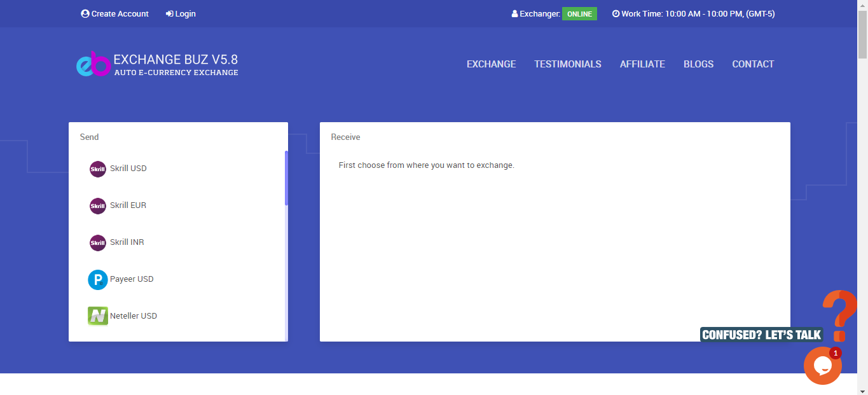Image resolution: width=868 pixels, height=395 pixels.
Task: Select the Skrill EUR logo icon
Action: 98,205
